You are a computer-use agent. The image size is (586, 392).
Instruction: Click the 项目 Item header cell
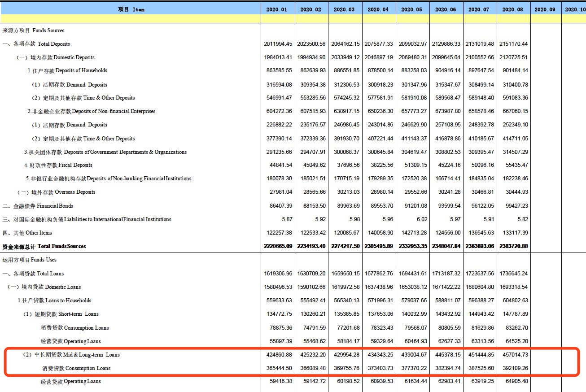click(x=131, y=9)
